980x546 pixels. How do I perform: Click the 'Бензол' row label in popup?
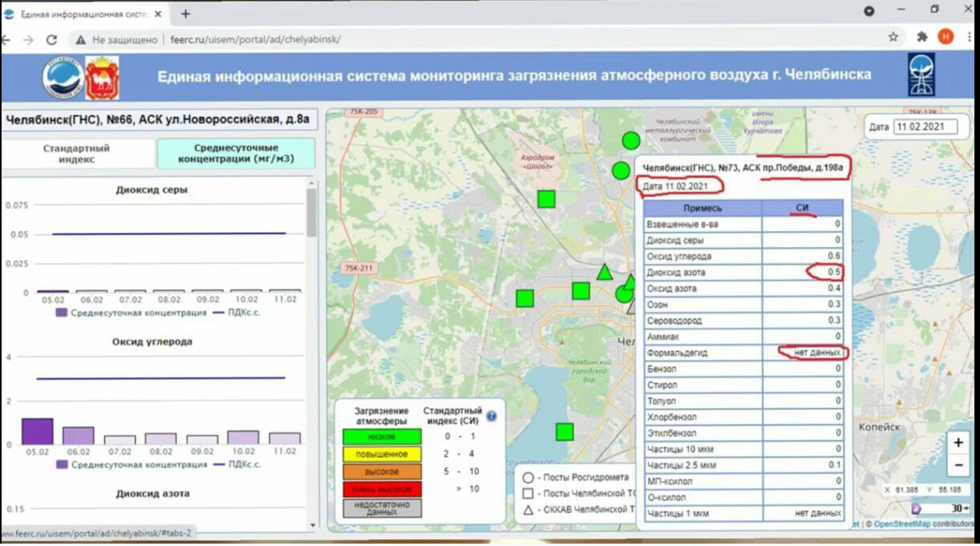661,369
